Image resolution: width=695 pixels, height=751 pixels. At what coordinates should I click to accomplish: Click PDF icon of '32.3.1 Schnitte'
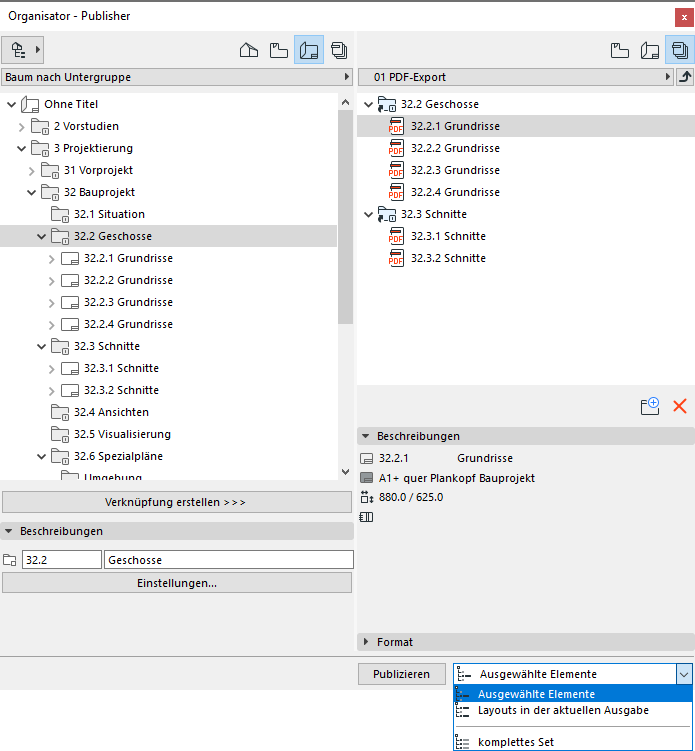[396, 236]
